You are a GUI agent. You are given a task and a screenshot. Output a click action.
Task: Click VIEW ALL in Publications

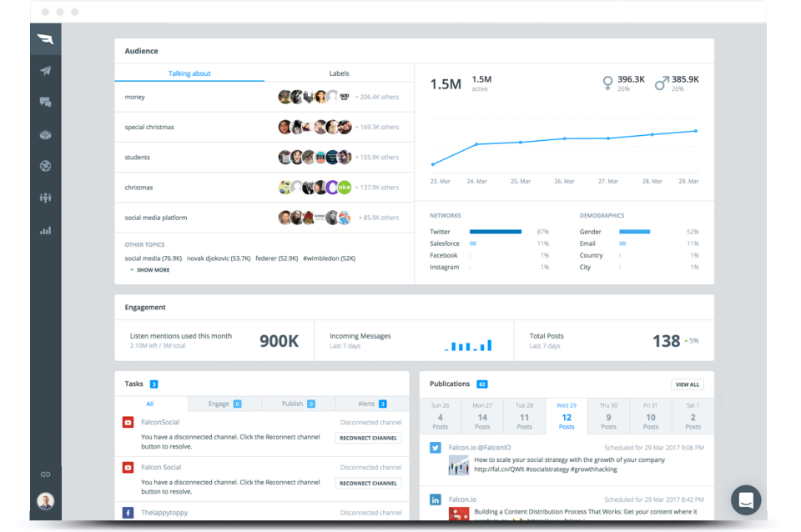tap(687, 384)
